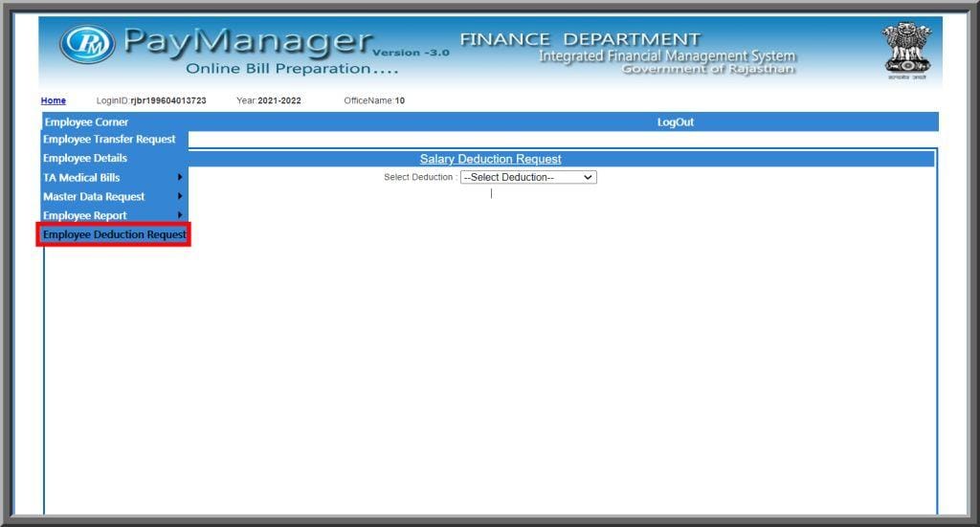Click LogOut in the menu bar
The width and height of the screenshot is (980, 527).
tap(675, 121)
